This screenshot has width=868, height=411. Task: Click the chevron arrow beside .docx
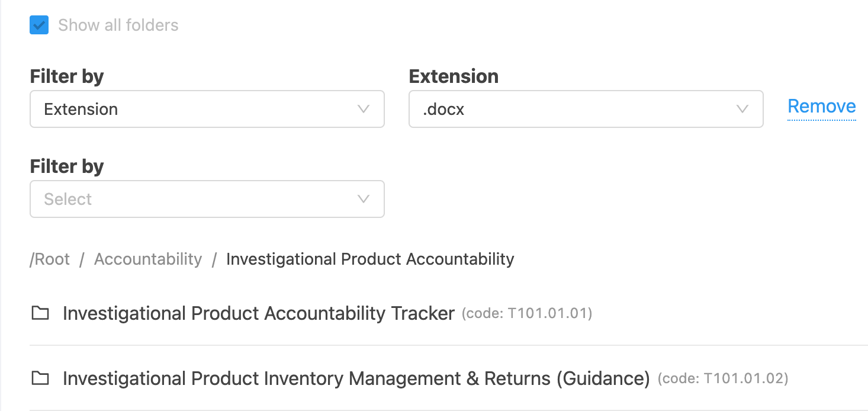coord(742,109)
